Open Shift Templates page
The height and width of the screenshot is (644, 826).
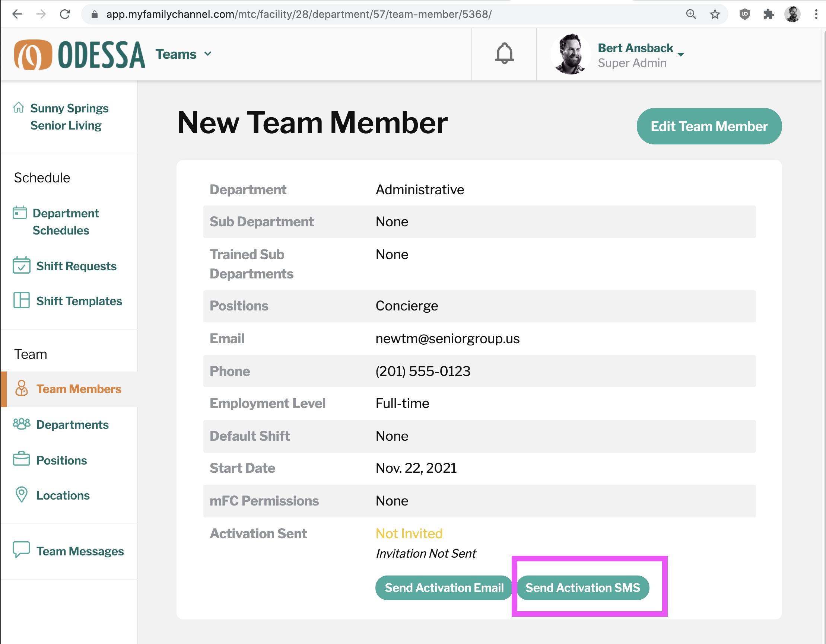(x=79, y=301)
